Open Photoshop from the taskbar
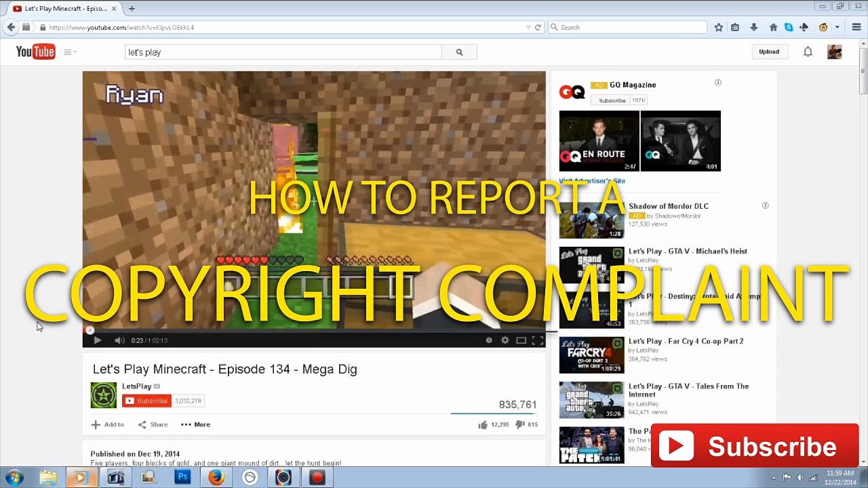The width and height of the screenshot is (868, 488). [182, 477]
